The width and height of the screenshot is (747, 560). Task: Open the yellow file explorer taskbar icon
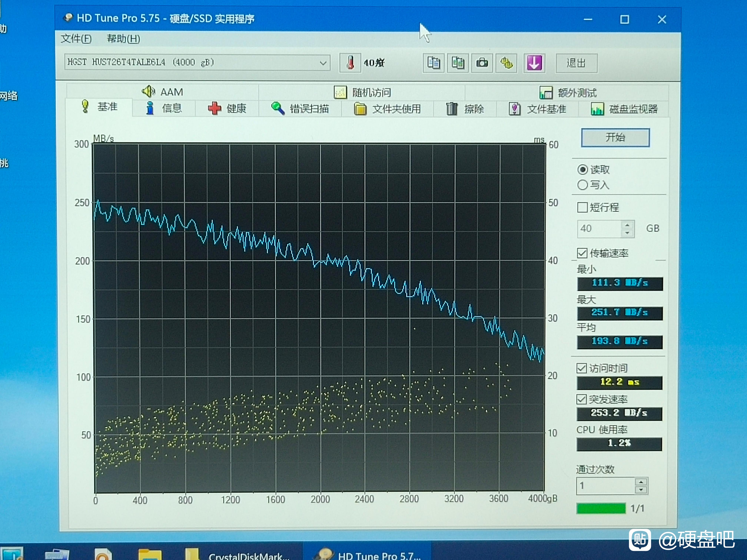coord(150,554)
